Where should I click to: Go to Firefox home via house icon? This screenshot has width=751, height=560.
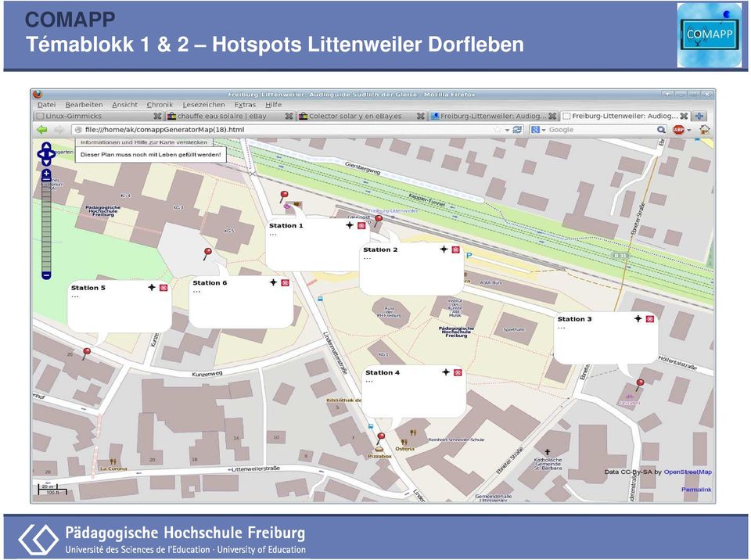click(x=704, y=129)
